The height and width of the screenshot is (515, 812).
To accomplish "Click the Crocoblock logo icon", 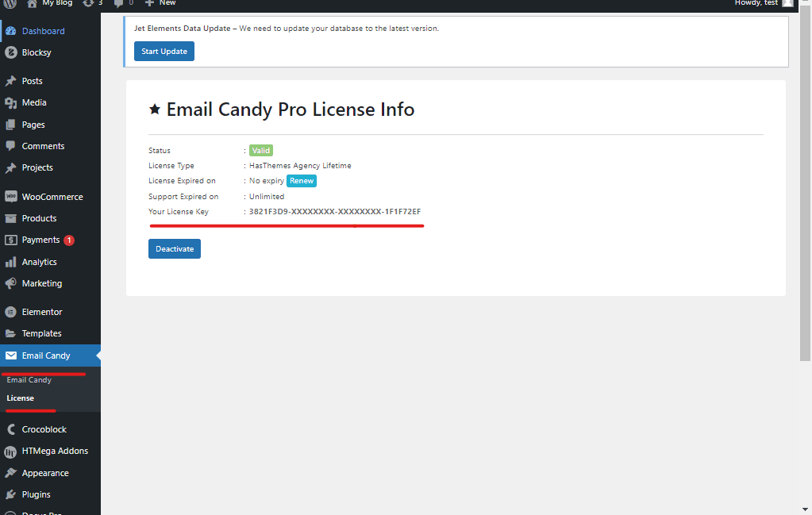I will (10, 429).
